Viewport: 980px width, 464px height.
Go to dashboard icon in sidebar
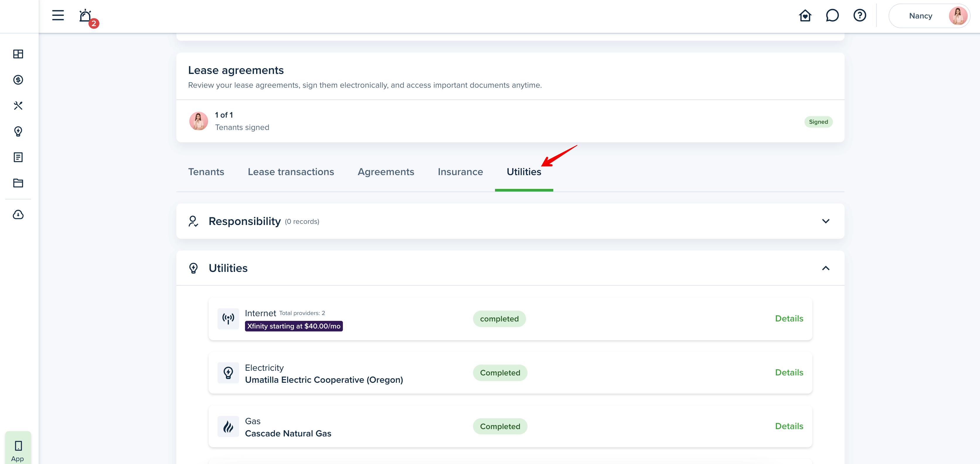click(x=18, y=54)
